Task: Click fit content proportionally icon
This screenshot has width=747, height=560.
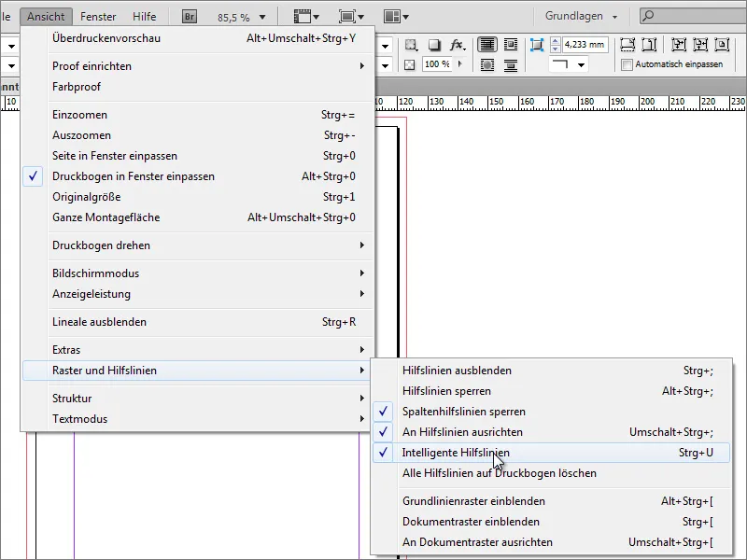Action: (x=700, y=45)
